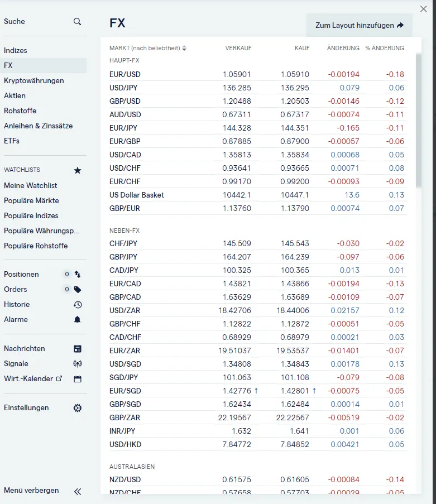Viewport: 436px width, 504px height.
Task: Sort markets with the MARKT sort arrows
Action: click(x=184, y=49)
